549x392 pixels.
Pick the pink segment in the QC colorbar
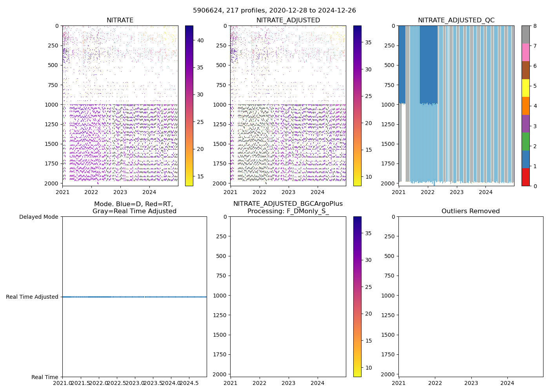click(525, 52)
